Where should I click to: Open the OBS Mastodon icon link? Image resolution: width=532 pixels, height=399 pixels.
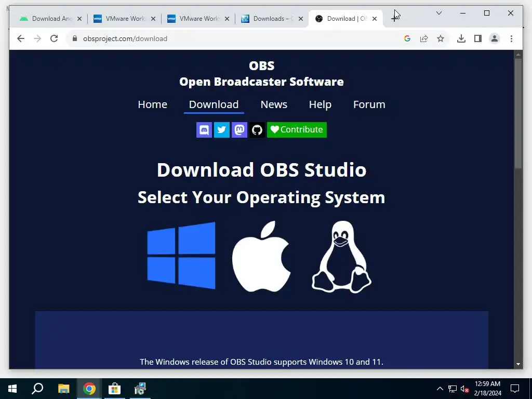point(239,129)
